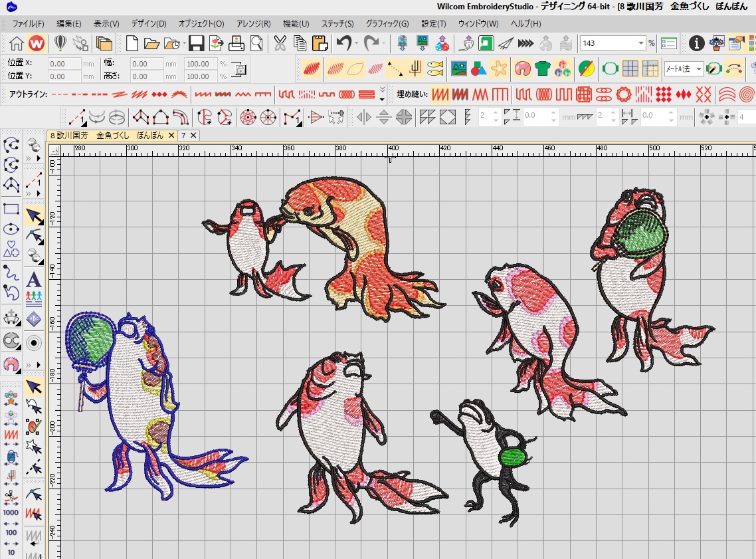The image size is (756, 559).
Task: Select the Lettering A tool
Action: [33, 279]
